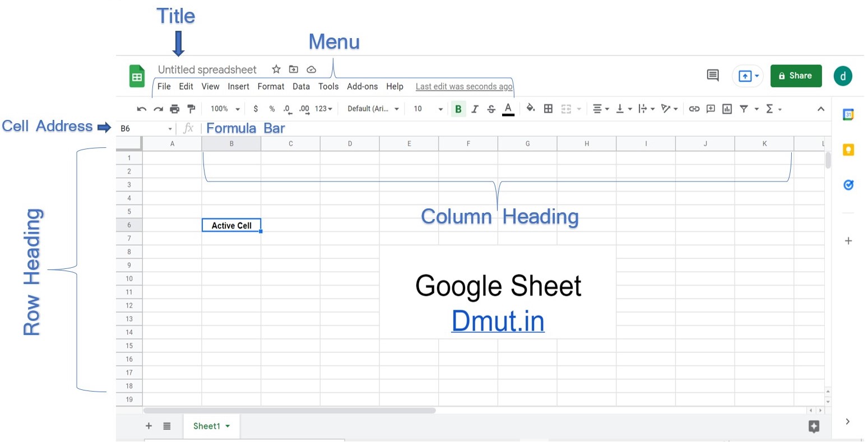This screenshot has height=442, width=868.
Task: Insert a chart from the toolbar
Action: pos(727,108)
